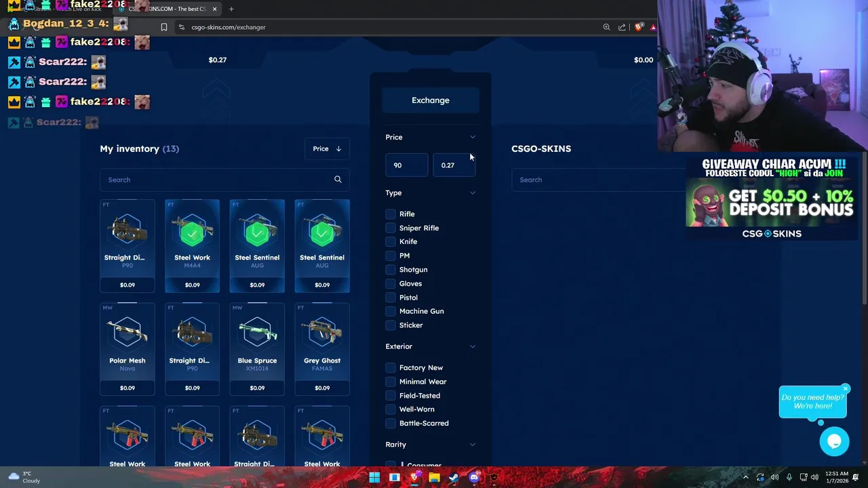Collapse the Price filter section
Screen dimensions: 868x488
tap(473, 137)
